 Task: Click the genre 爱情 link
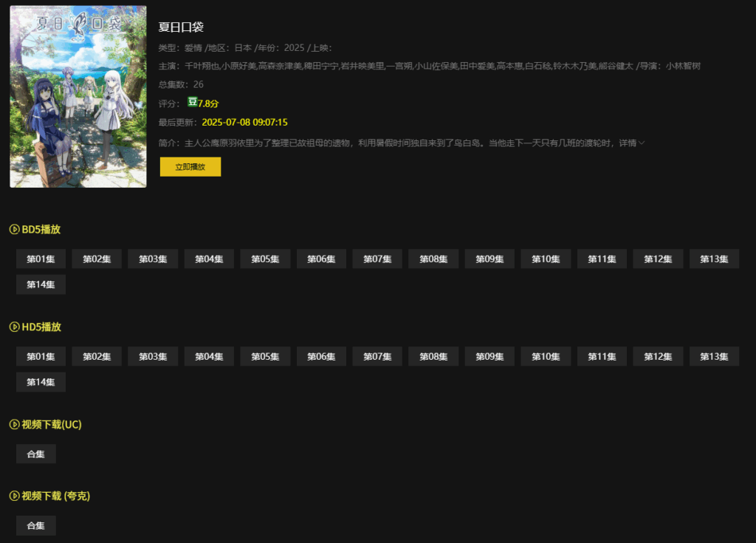(x=193, y=48)
